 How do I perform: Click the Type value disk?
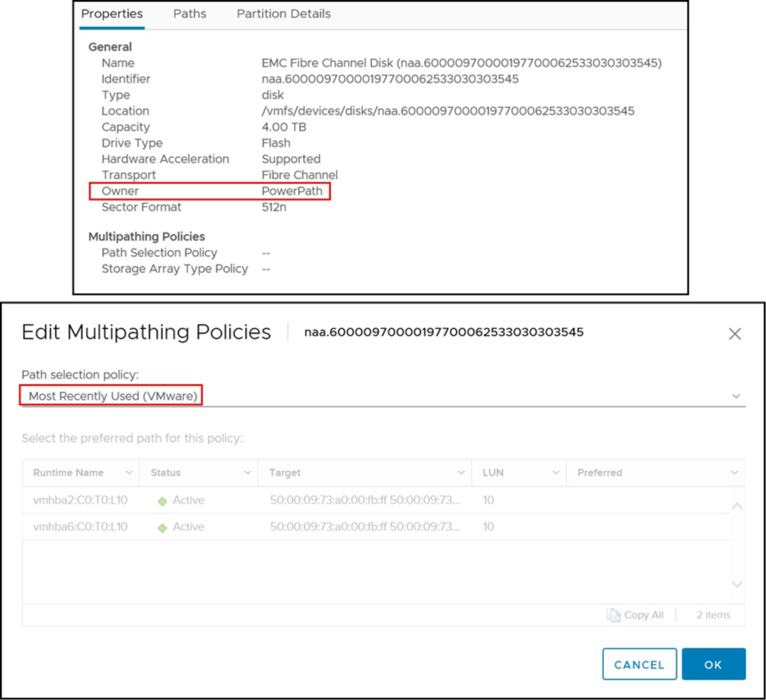[273, 95]
